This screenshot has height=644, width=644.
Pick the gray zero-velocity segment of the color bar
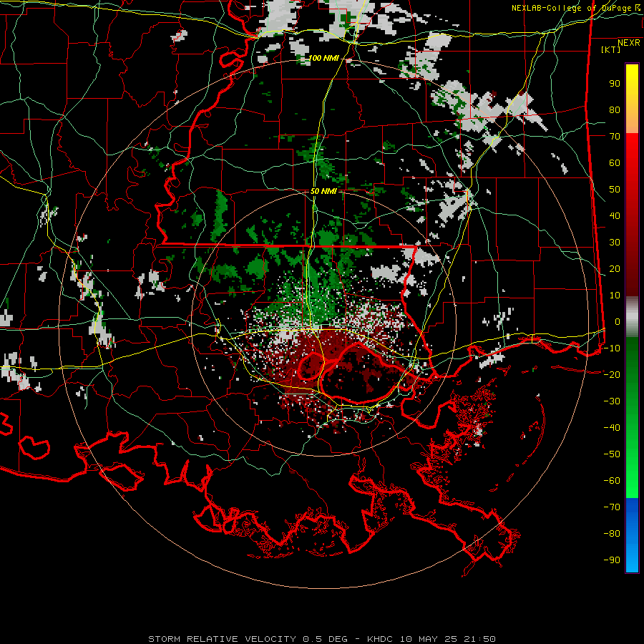pos(632,318)
